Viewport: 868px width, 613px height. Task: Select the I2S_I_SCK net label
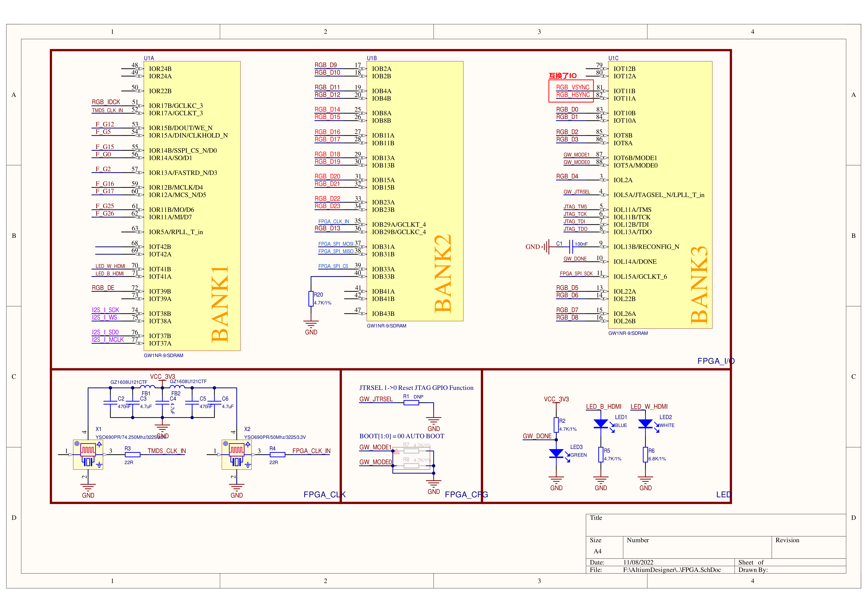point(106,310)
